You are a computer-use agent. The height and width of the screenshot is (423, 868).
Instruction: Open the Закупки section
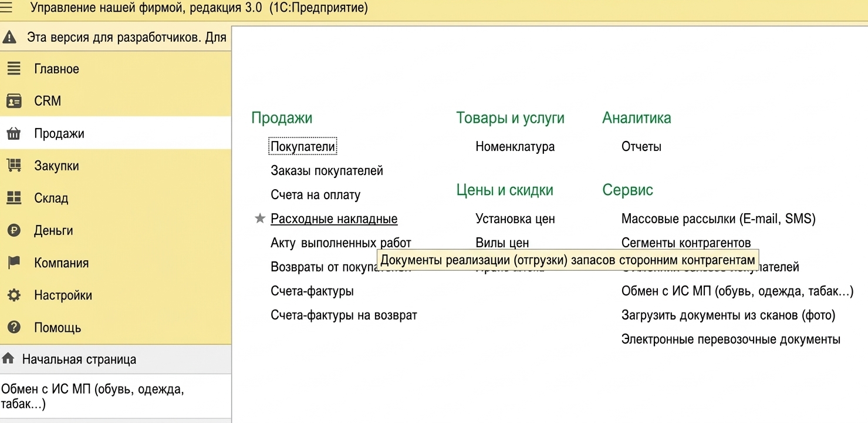(x=116, y=166)
